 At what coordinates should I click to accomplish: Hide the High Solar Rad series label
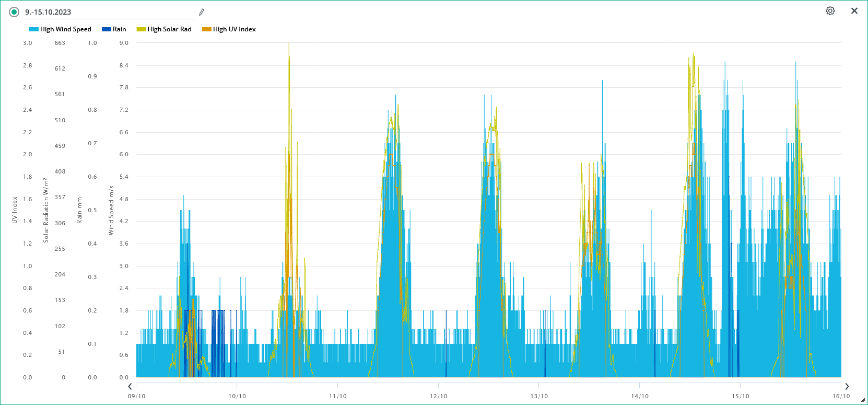(x=169, y=29)
